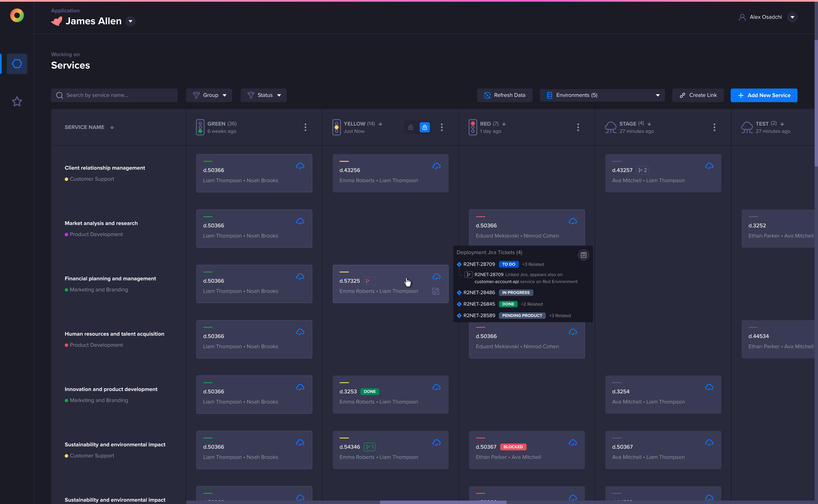This screenshot has width=818, height=504.
Task: Select Human resources and talent acquisition service
Action: coord(114,334)
